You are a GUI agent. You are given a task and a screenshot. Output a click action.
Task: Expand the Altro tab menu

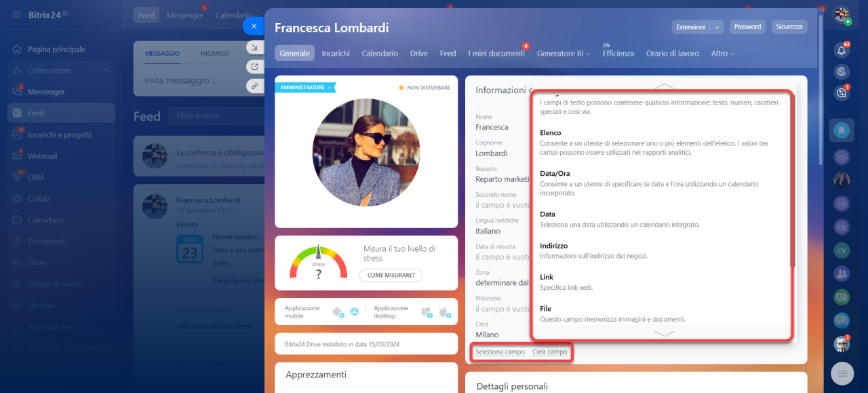point(722,54)
